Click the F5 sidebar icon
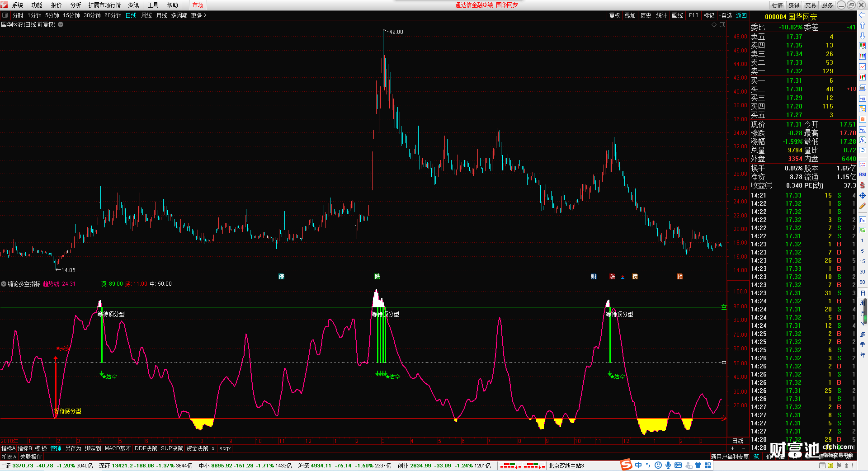 [x=863, y=220]
